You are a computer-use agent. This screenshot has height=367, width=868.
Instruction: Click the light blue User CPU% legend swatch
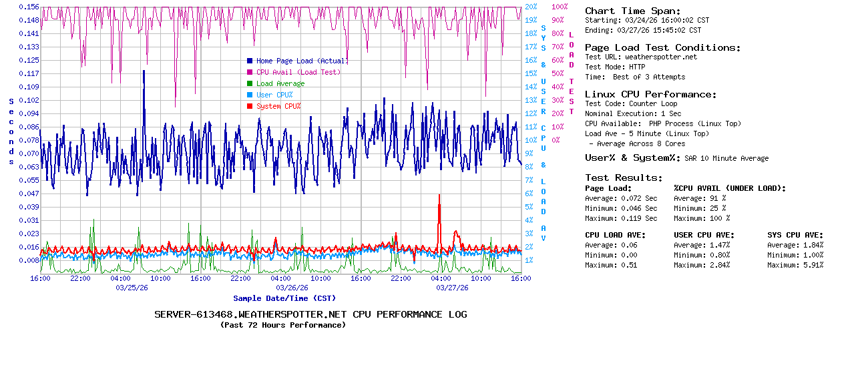250,95
